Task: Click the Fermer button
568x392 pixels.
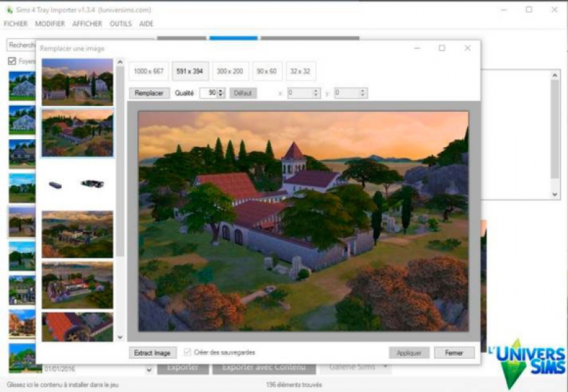Action: (454, 353)
